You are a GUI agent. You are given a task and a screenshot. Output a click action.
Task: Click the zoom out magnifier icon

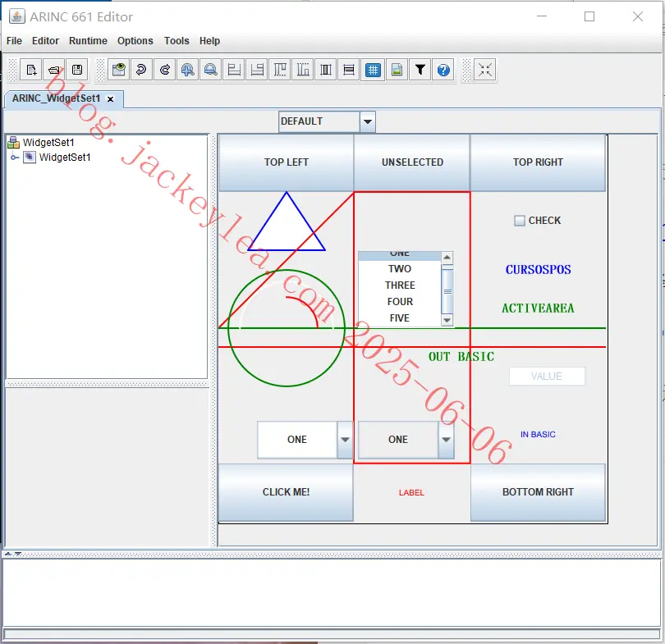click(211, 70)
